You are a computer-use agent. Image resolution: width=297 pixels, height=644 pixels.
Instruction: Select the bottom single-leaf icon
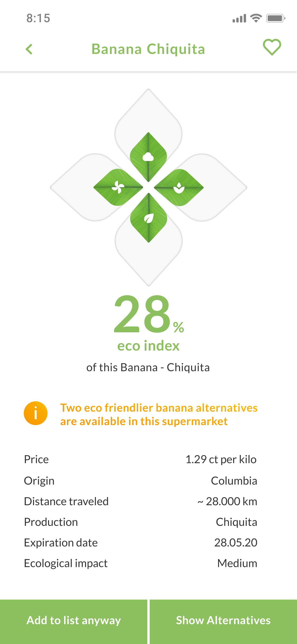(149, 218)
